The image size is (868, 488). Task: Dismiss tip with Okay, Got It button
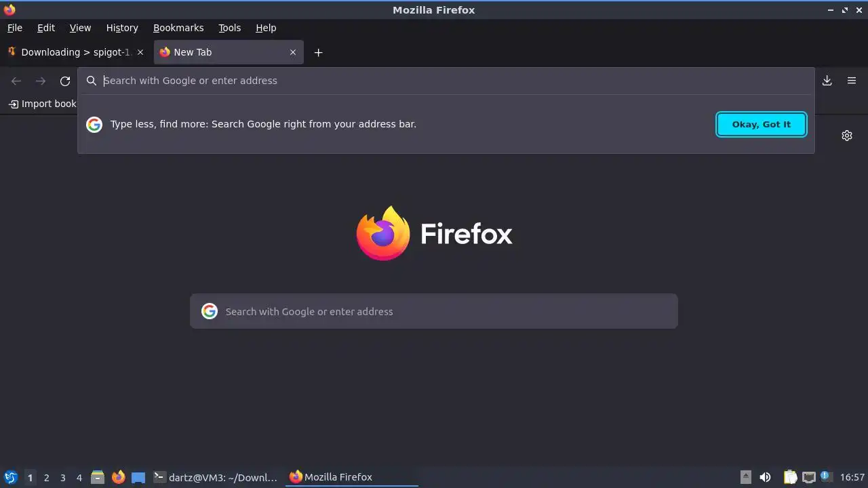pyautogui.click(x=762, y=125)
